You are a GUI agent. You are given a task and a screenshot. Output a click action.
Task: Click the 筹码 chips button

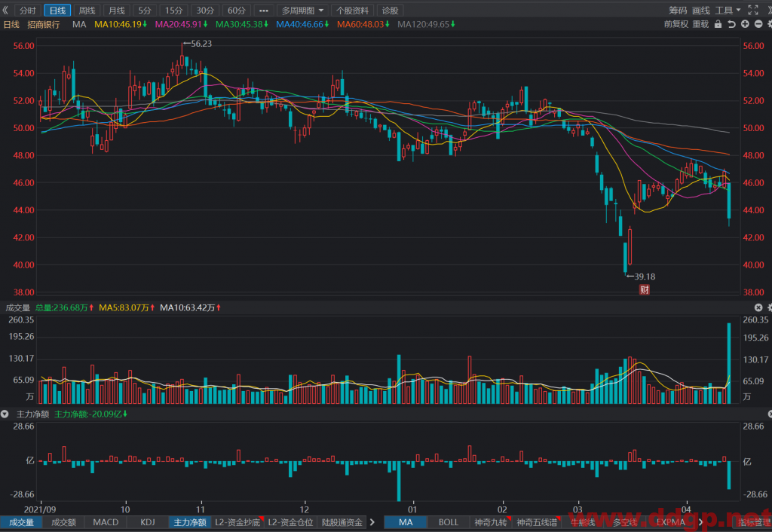(x=678, y=11)
